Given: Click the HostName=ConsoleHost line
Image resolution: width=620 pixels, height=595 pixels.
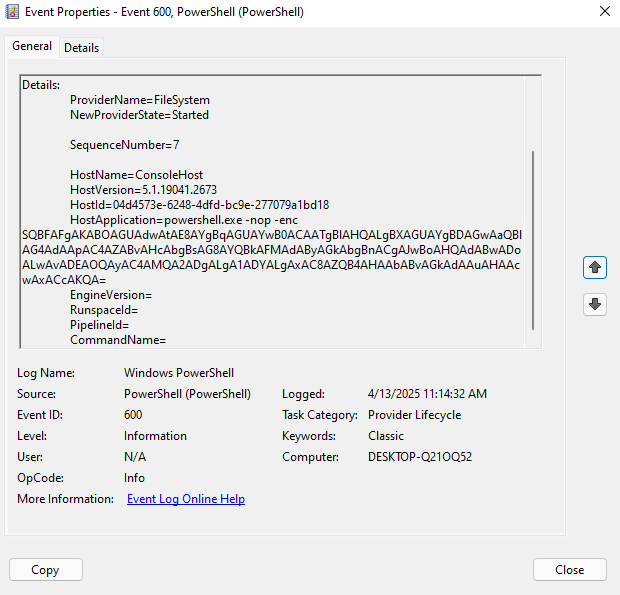Looking at the screenshot, I should (x=136, y=175).
